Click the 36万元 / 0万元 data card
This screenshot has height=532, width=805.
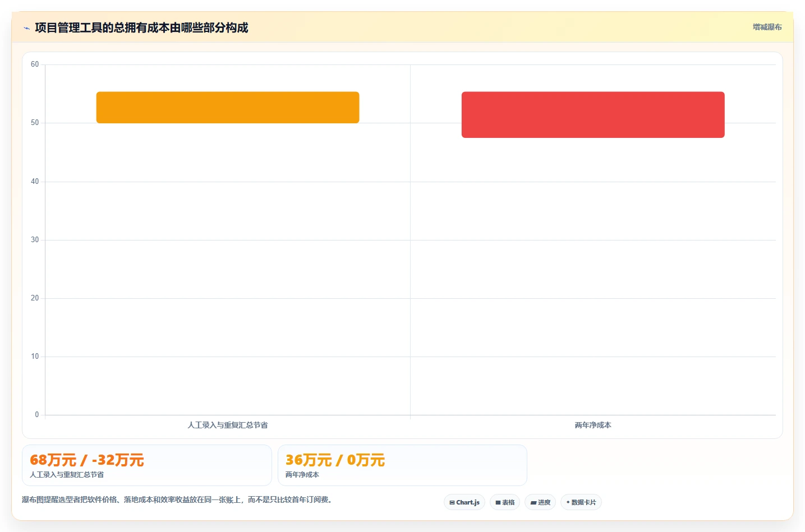[x=402, y=465]
